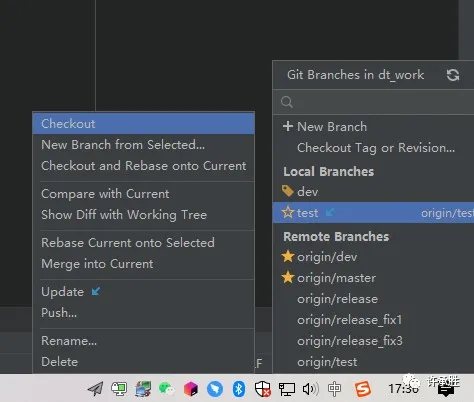Click the Sogou input method icon

tap(363, 389)
